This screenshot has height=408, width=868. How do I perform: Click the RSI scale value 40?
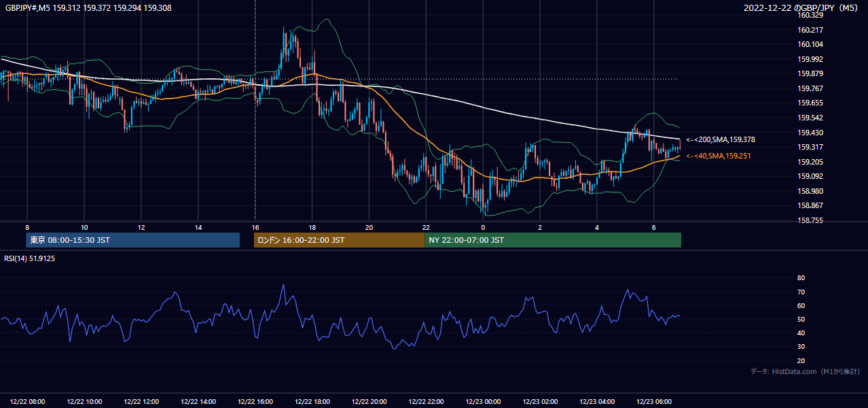point(801,333)
